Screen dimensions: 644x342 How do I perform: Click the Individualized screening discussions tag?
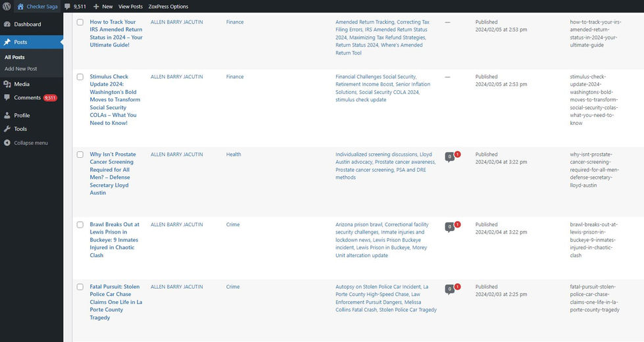click(x=376, y=155)
